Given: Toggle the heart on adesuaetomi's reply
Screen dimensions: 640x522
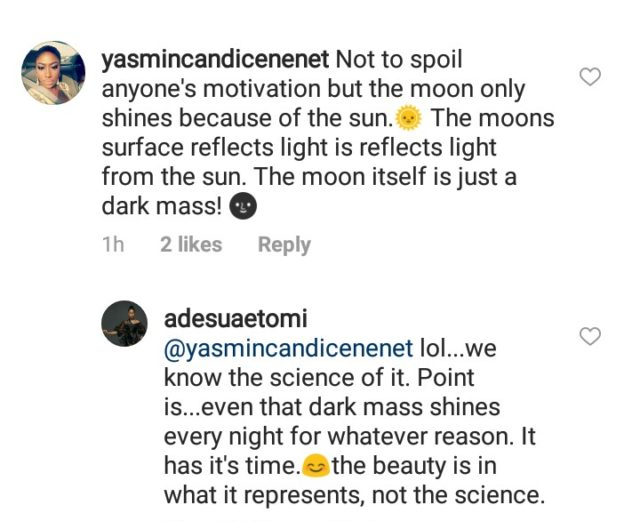Looking at the screenshot, I should (590, 336).
